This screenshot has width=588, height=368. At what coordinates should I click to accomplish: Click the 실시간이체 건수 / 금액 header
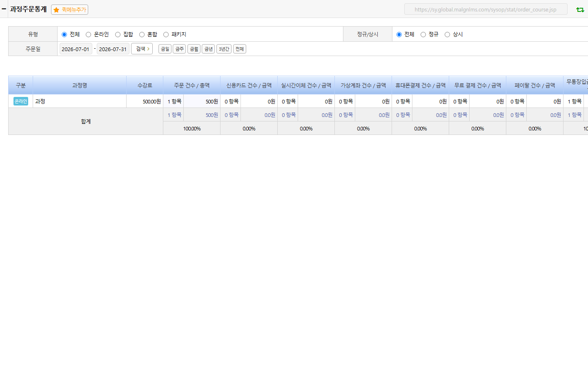306,85
